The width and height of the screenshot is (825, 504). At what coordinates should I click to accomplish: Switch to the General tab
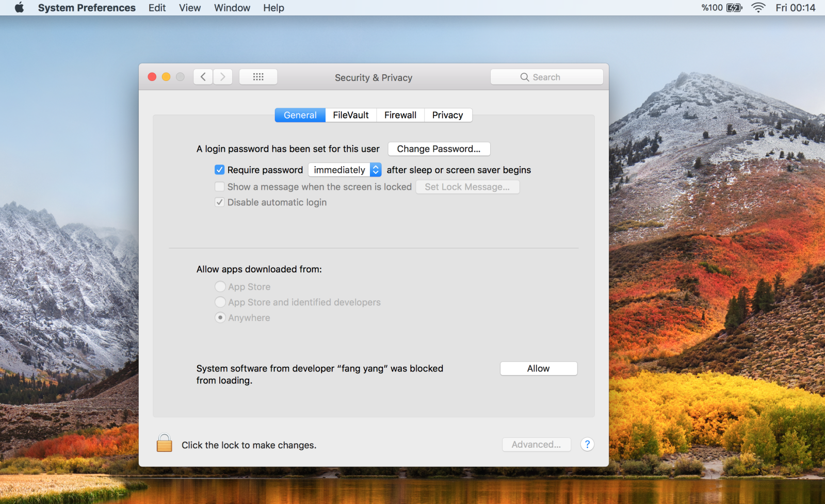300,115
